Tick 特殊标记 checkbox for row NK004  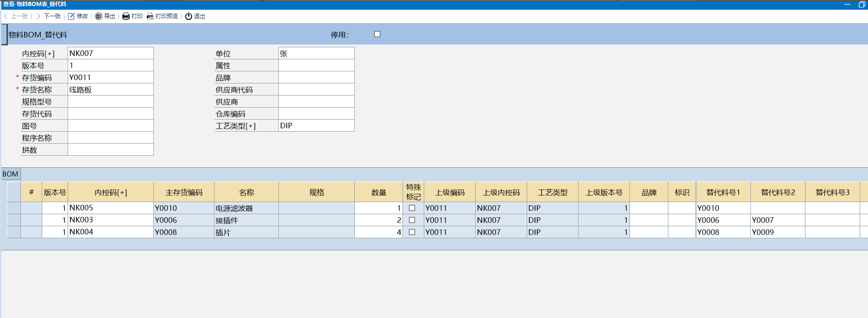[412, 232]
